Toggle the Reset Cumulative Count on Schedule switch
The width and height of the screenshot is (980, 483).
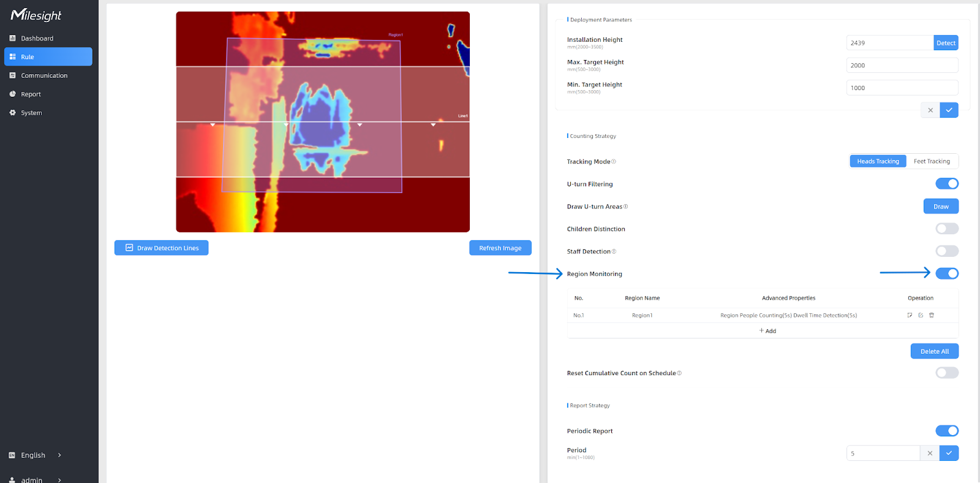(946, 373)
